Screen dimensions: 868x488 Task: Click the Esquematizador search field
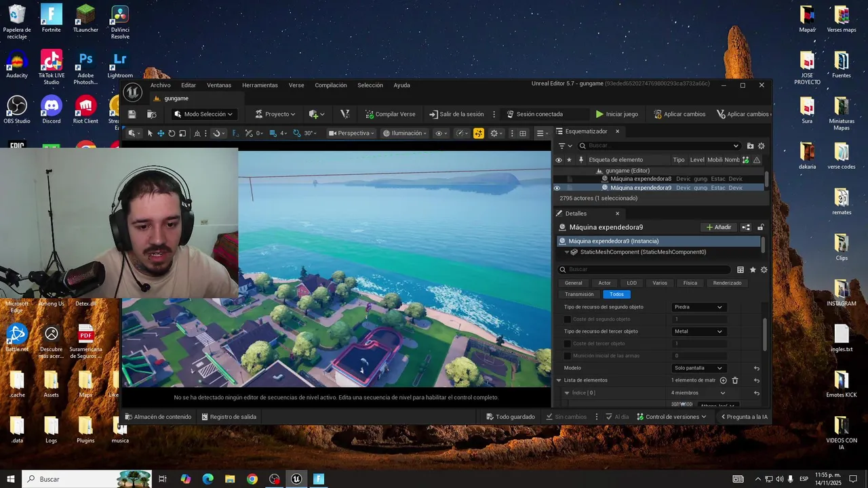[659, 146]
